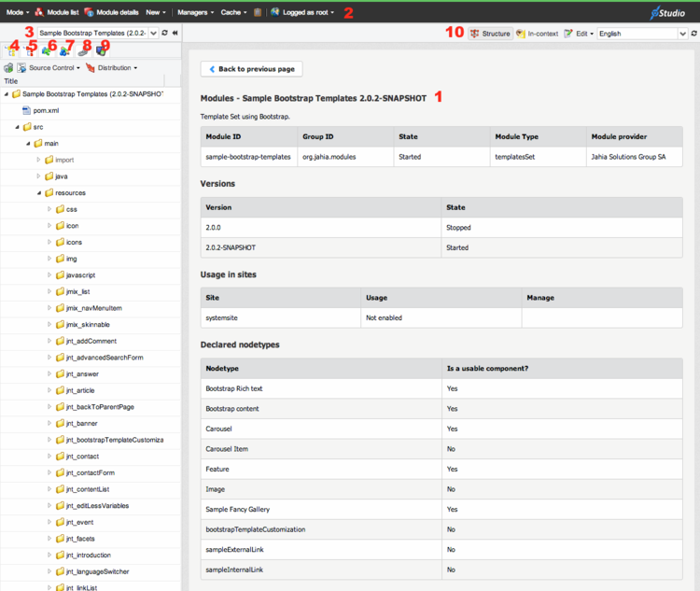Open the module selector dropdown arrow
This screenshot has width=700, height=591.
(x=154, y=33)
